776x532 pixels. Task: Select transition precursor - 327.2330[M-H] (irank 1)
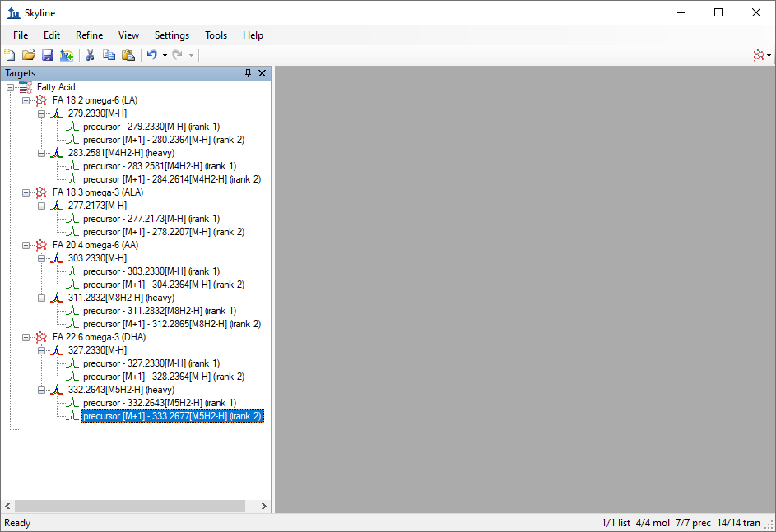coord(151,364)
